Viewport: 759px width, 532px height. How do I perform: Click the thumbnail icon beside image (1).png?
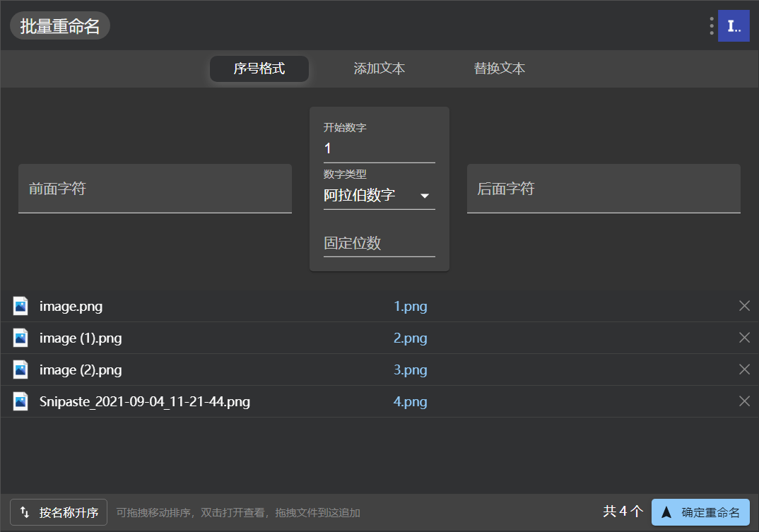[20, 338]
